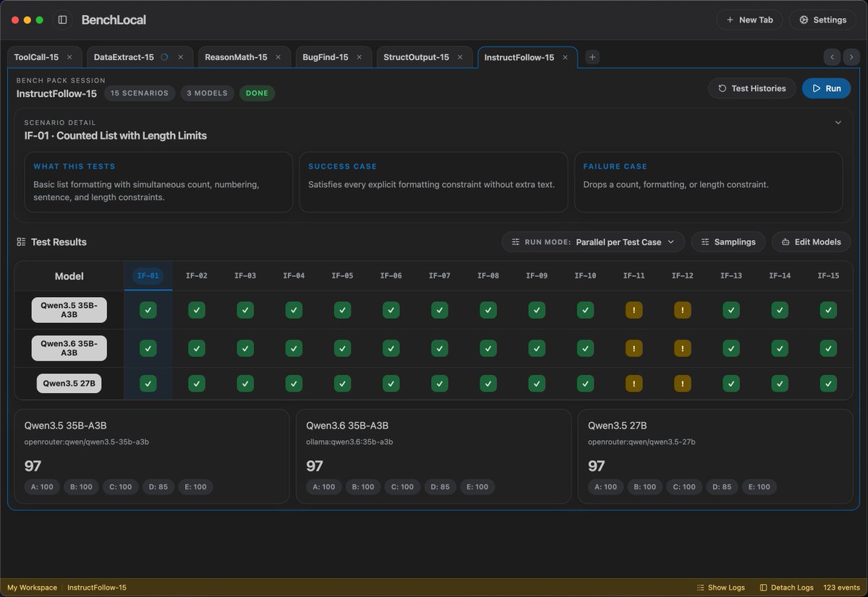Switch to the ReasonMath-15 tab

coord(236,57)
